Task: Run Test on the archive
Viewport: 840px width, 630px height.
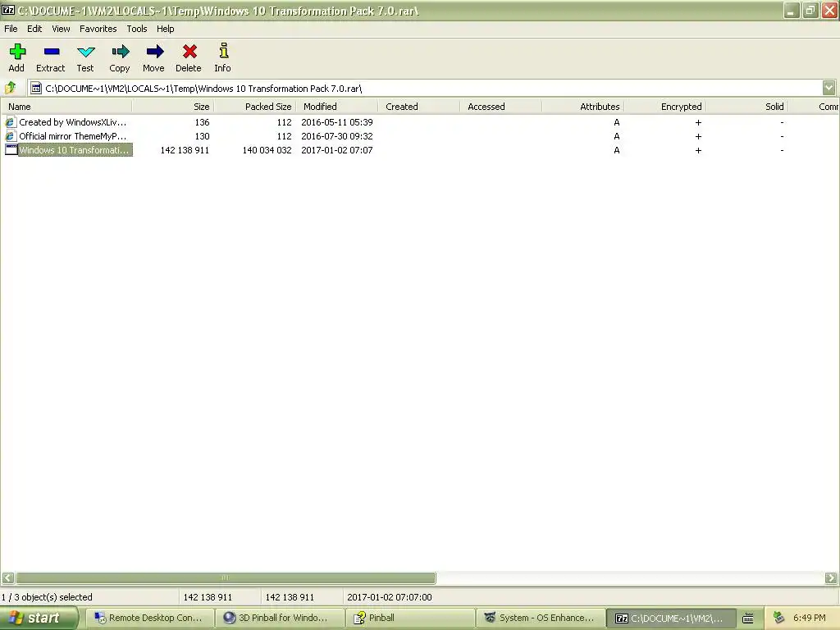Action: [85, 52]
